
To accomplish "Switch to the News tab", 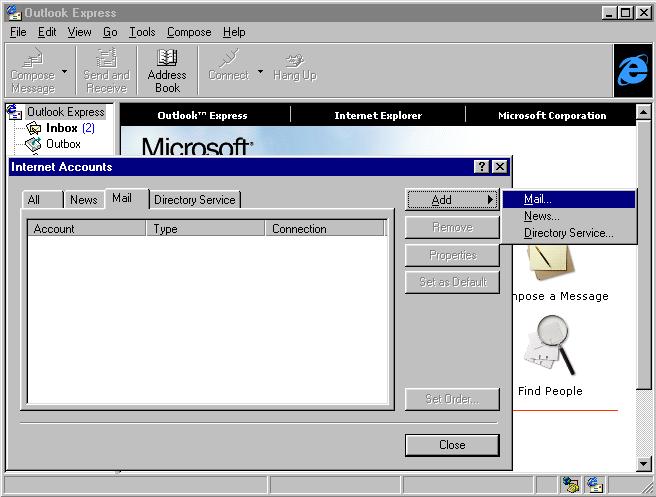I will tap(84, 200).
